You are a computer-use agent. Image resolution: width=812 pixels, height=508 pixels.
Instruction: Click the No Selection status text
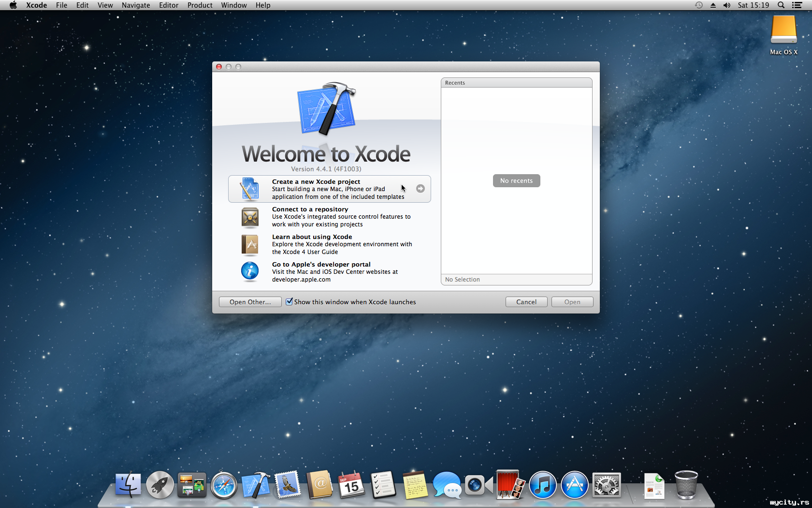point(462,280)
